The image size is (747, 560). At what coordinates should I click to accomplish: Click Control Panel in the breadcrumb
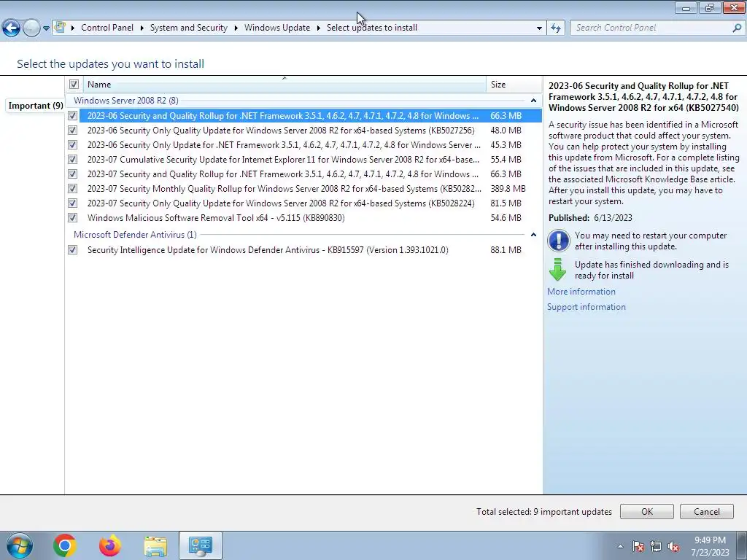pos(107,28)
